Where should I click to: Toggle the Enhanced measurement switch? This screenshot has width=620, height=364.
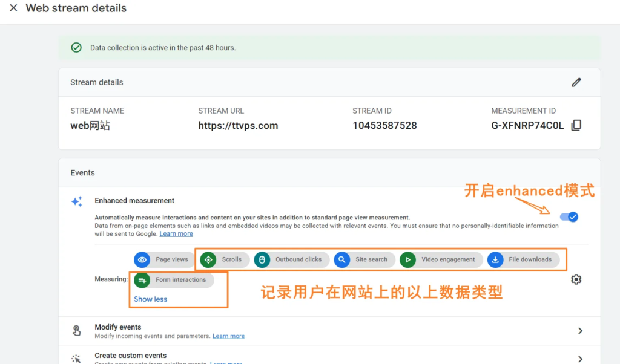point(569,216)
